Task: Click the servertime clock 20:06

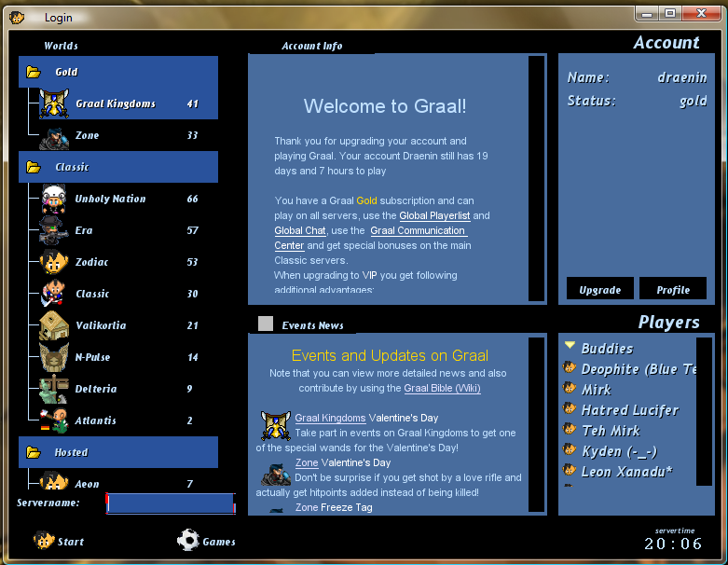Action: 673,544
